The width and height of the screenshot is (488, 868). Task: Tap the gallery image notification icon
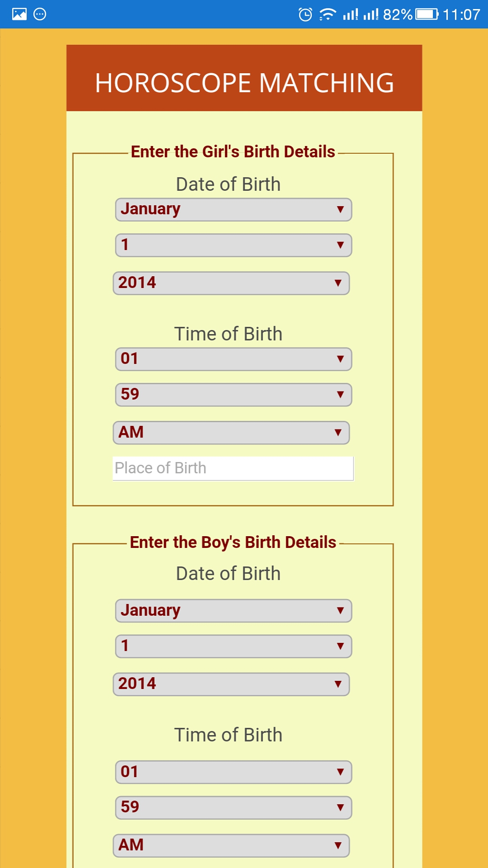tap(19, 14)
